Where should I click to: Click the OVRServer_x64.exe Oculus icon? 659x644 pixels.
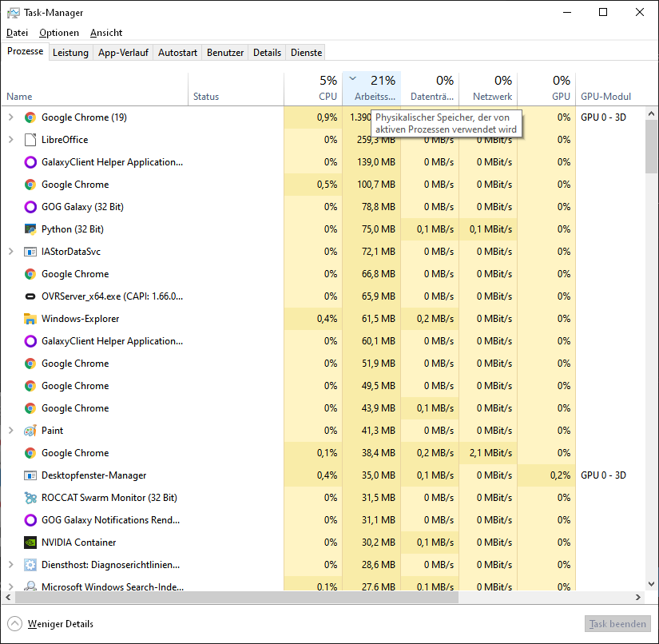click(30, 296)
